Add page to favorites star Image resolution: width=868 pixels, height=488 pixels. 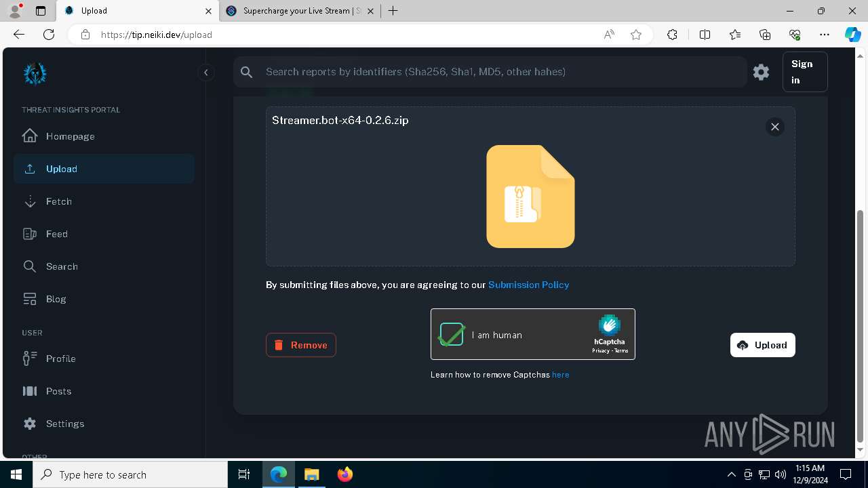[636, 35]
